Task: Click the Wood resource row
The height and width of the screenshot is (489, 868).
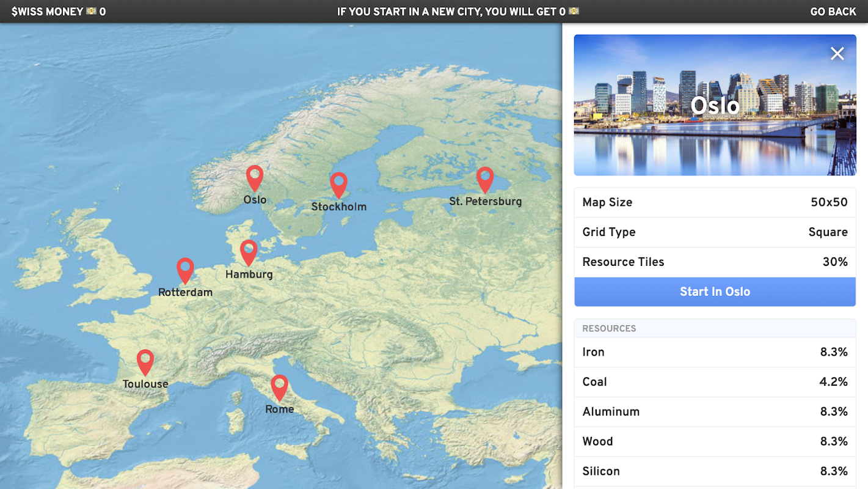Action: (x=715, y=441)
